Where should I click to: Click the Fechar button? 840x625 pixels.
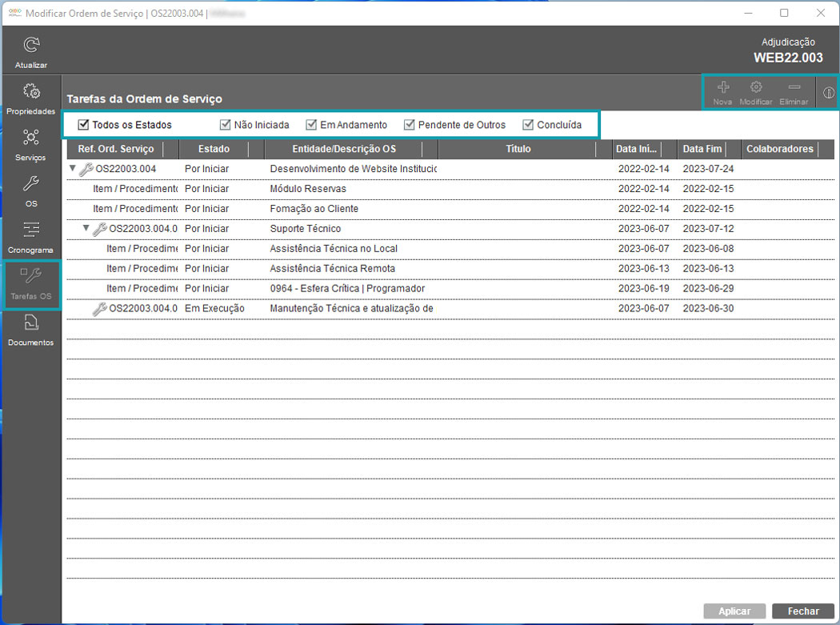click(x=803, y=611)
